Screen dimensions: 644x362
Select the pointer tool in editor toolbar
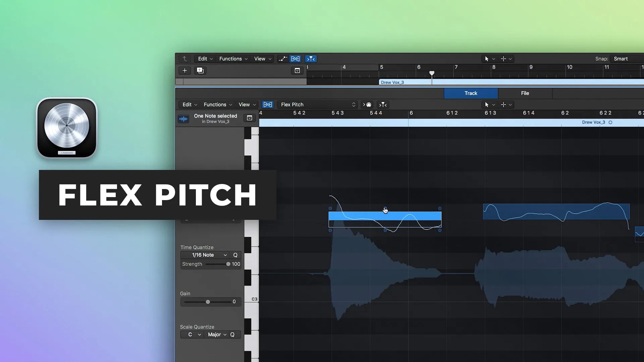tap(487, 105)
